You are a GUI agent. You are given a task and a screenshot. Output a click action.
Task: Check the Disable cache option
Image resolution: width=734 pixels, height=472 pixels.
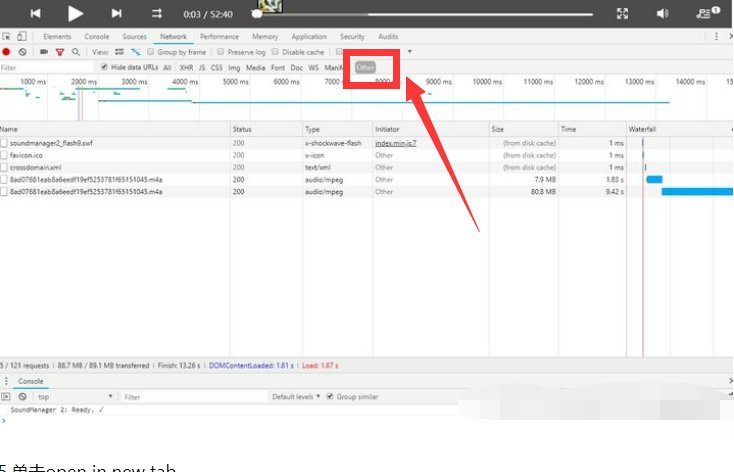(277, 52)
